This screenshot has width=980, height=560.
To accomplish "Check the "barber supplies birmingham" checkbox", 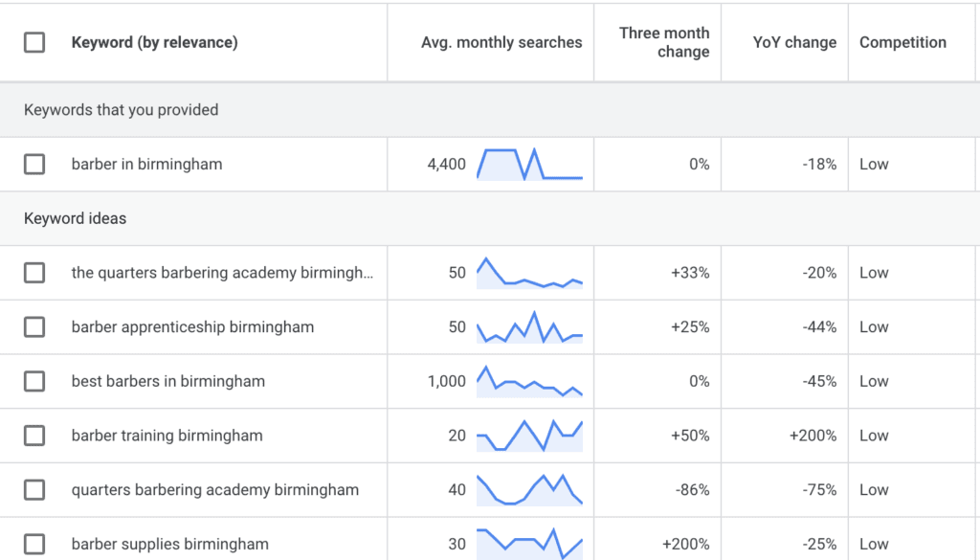I will click(x=34, y=543).
